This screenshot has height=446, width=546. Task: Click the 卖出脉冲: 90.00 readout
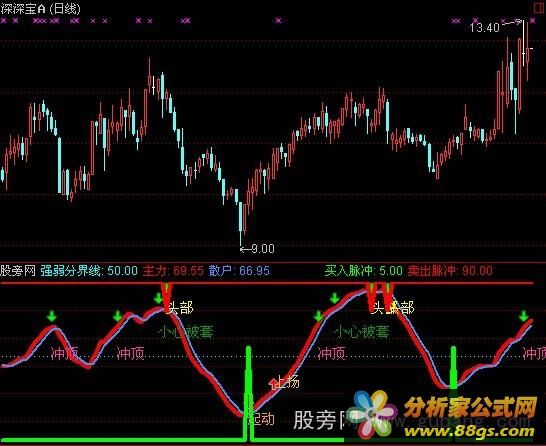(x=450, y=271)
